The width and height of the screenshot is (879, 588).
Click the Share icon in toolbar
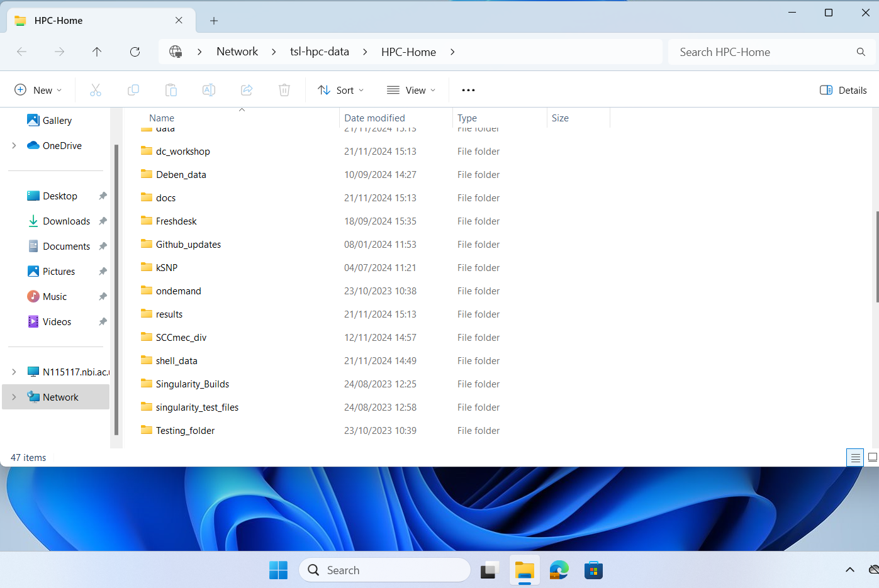pyautogui.click(x=247, y=90)
